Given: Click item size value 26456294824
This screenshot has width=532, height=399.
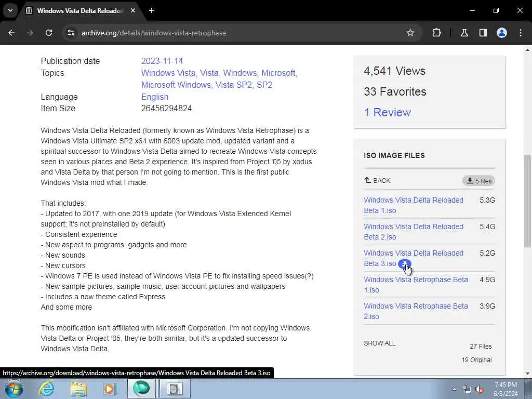Looking at the screenshot, I should [167, 108].
